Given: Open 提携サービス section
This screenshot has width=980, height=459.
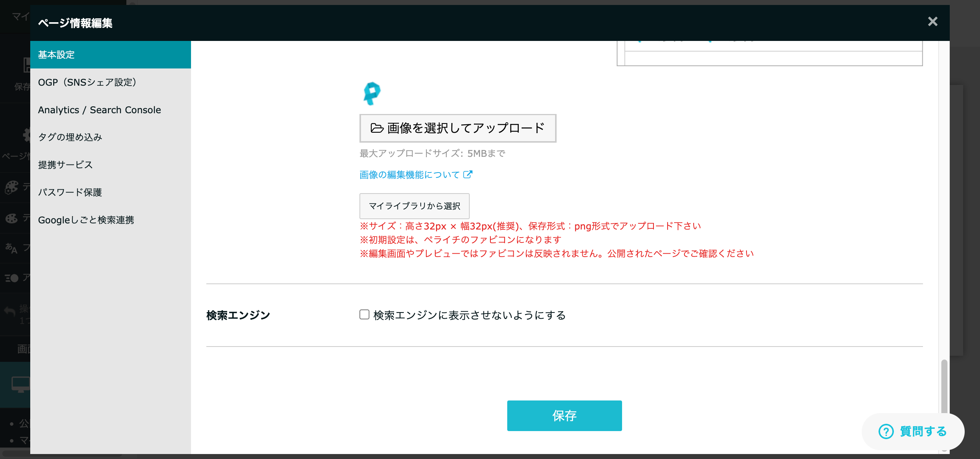Looking at the screenshot, I should (111, 165).
